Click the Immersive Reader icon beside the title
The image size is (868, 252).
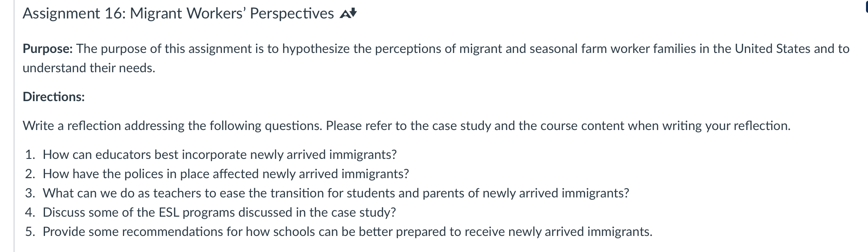348,14
